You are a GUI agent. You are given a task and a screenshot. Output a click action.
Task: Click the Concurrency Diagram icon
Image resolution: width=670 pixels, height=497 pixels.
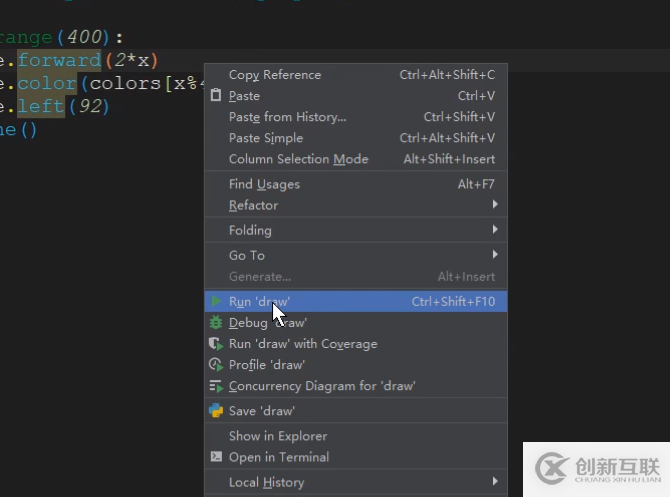[x=216, y=386]
